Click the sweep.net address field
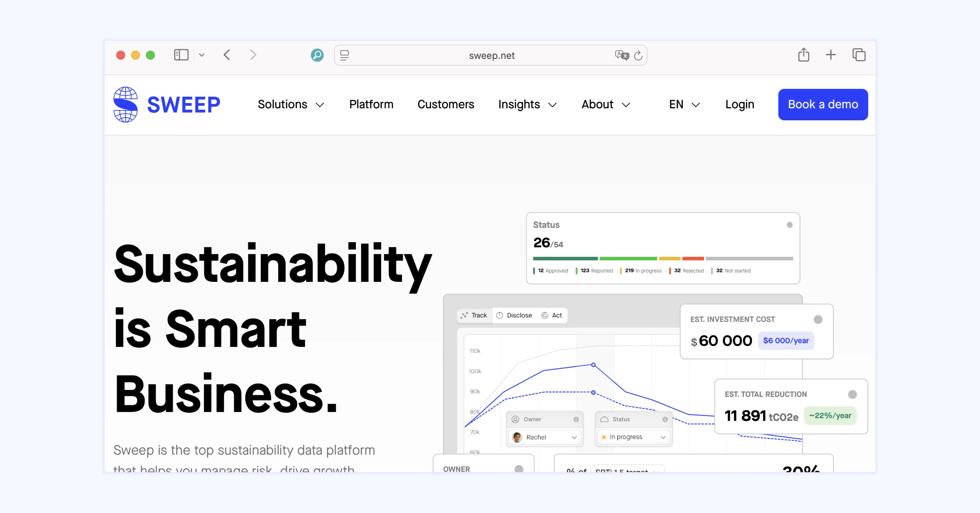 491,56
